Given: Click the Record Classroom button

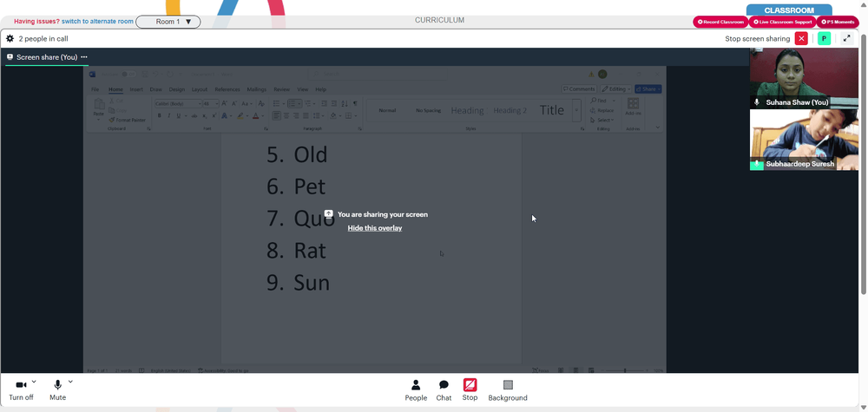Looking at the screenshot, I should 720,22.
